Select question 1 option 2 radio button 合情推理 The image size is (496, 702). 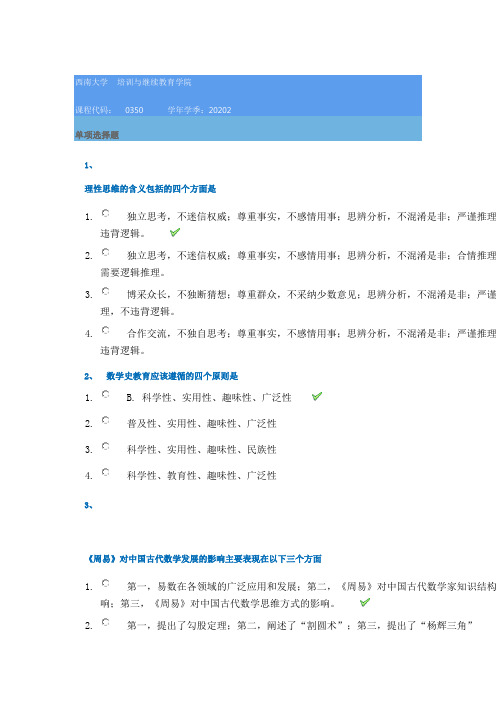[x=106, y=252]
